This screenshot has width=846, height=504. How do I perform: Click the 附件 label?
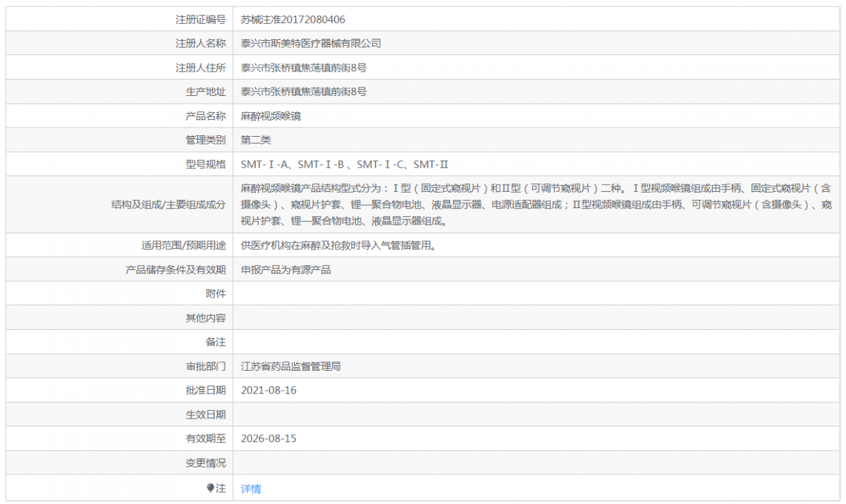[x=216, y=293]
